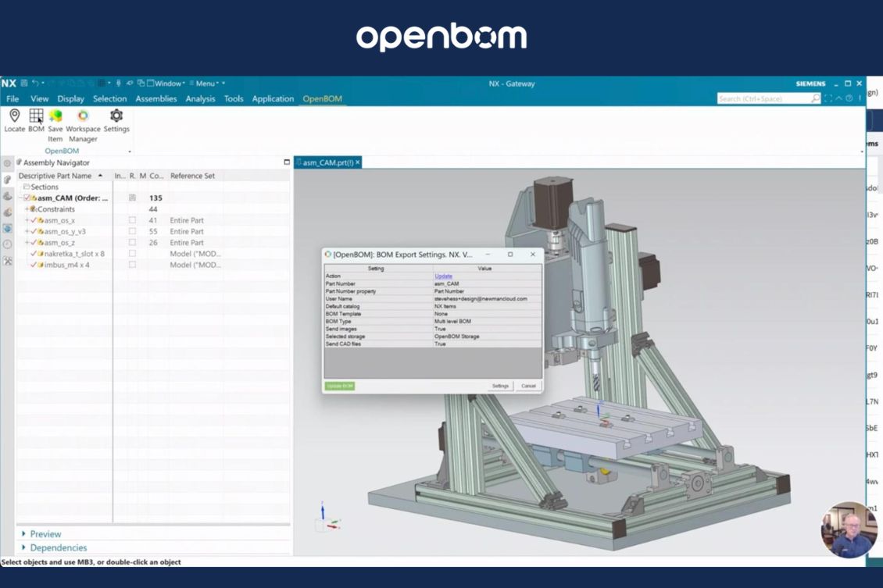This screenshot has height=588, width=883.
Task: Check the read-only box for asm_os_x
Action: (x=132, y=220)
